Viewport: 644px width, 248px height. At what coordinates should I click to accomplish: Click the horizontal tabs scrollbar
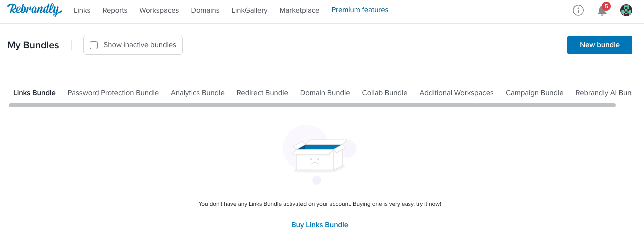312,105
